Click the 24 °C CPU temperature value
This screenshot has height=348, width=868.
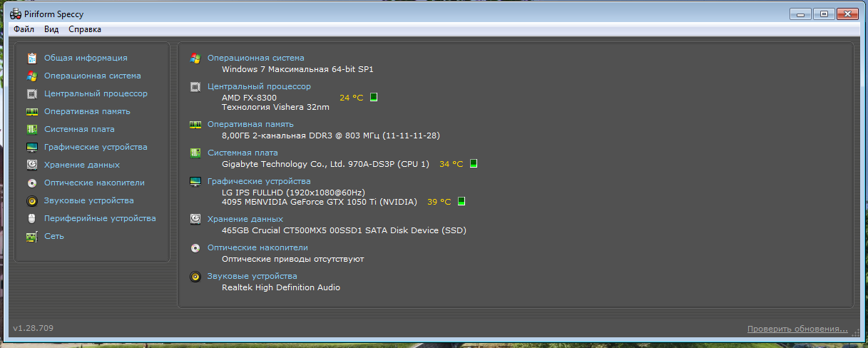(351, 98)
